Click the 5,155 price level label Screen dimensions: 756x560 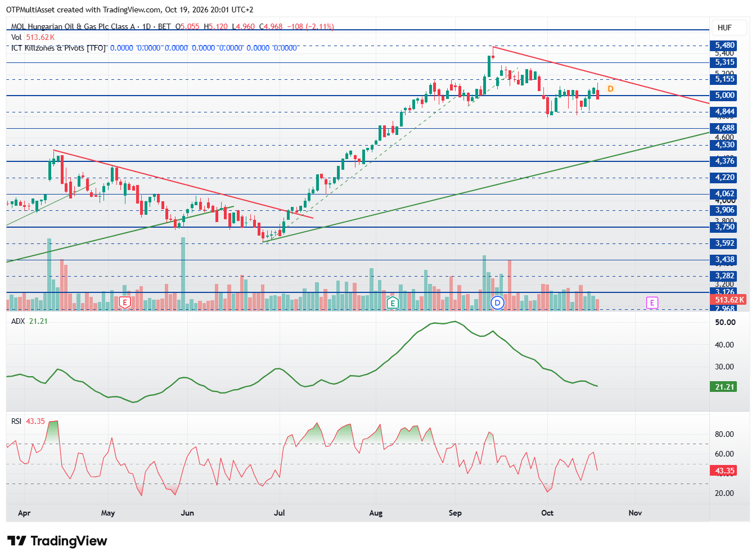724,79
